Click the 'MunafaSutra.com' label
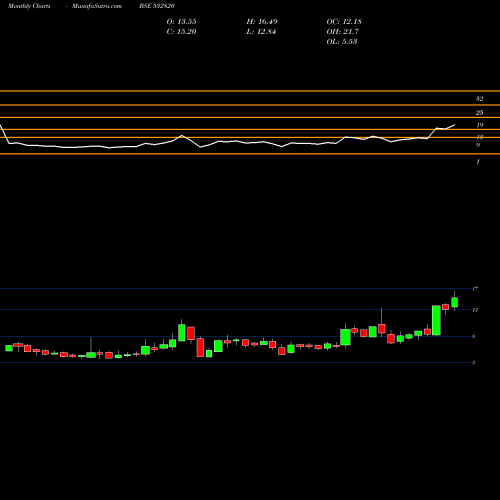The height and width of the screenshot is (500, 500). point(97,6)
